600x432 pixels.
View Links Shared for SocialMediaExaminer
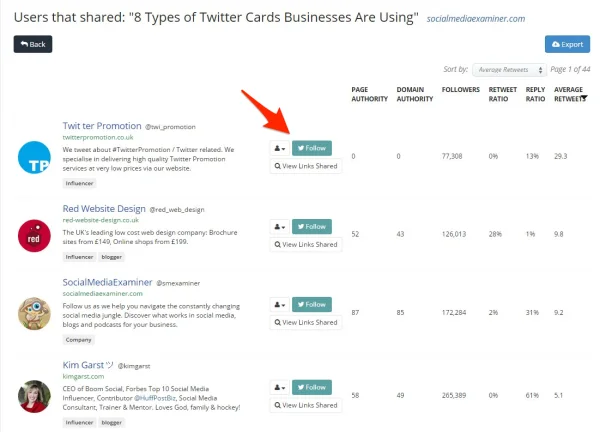306,323
